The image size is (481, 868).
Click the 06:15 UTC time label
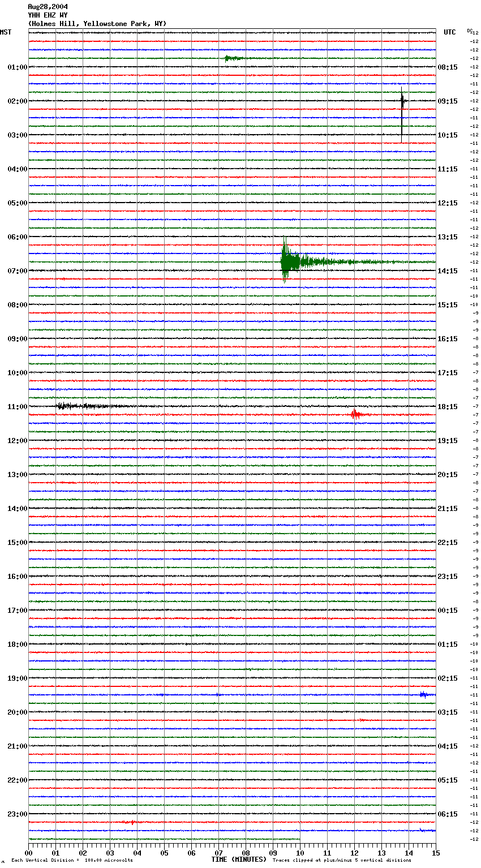tap(448, 814)
